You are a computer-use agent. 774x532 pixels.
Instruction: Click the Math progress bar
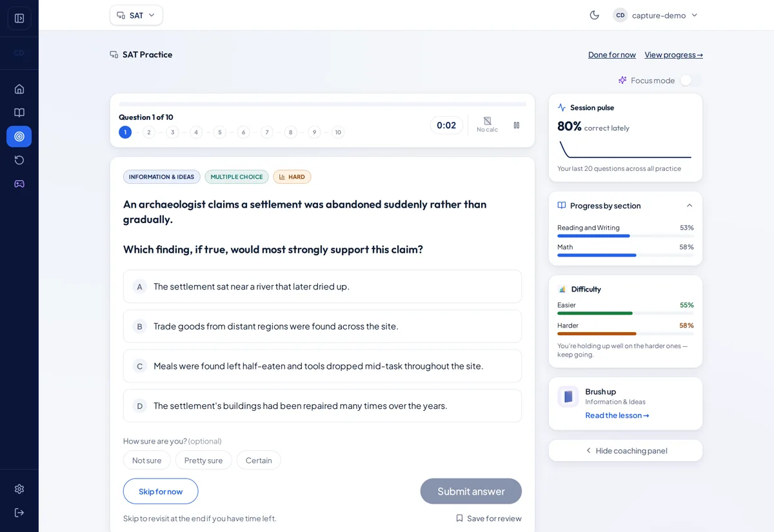pos(626,255)
